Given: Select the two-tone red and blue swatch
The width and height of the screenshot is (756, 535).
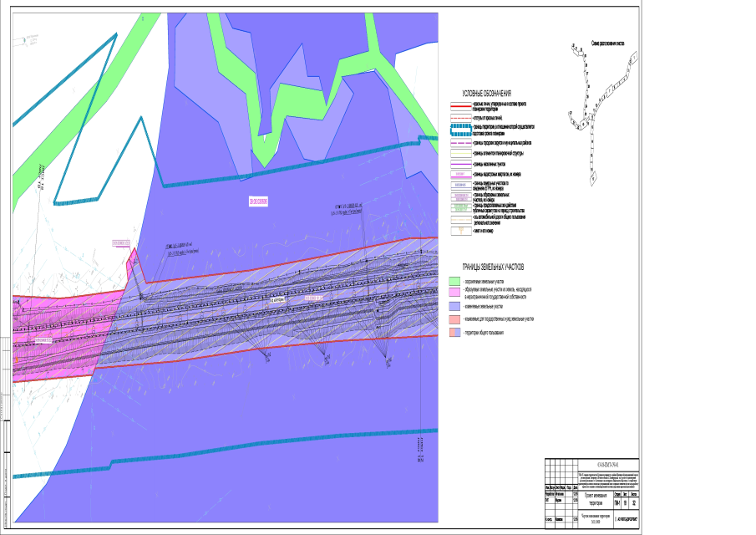Looking at the screenshot, I should [455, 333].
